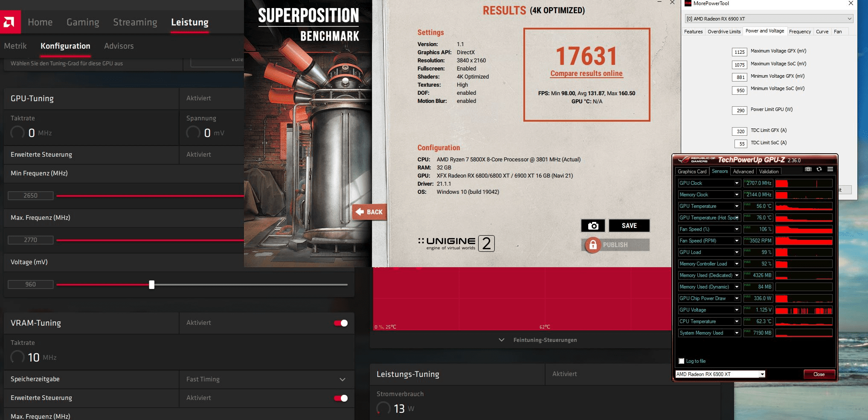Refresh the GPU-Z sensor readings
Image resolution: width=868 pixels, height=420 pixels.
pos(819,169)
